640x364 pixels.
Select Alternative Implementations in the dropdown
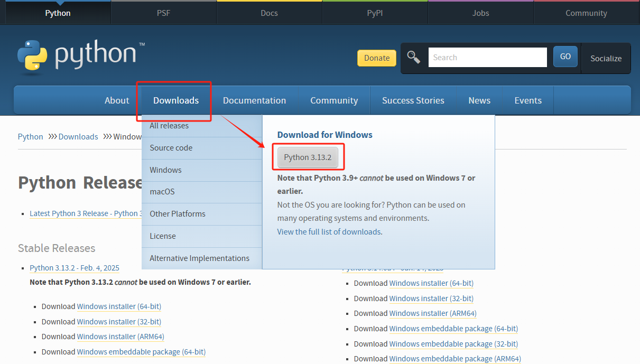pos(202,258)
